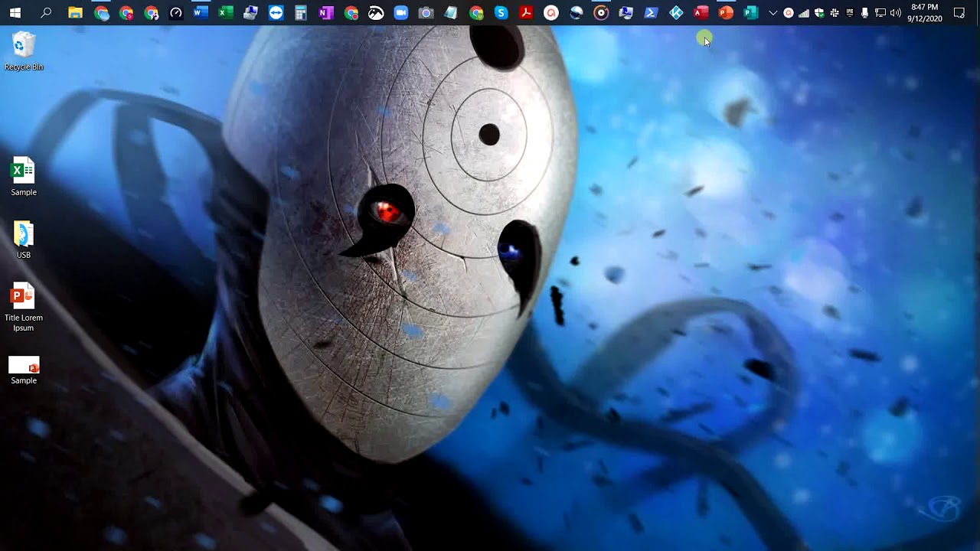Open the Windows Start menu
This screenshot has width=980, height=551.
15,13
